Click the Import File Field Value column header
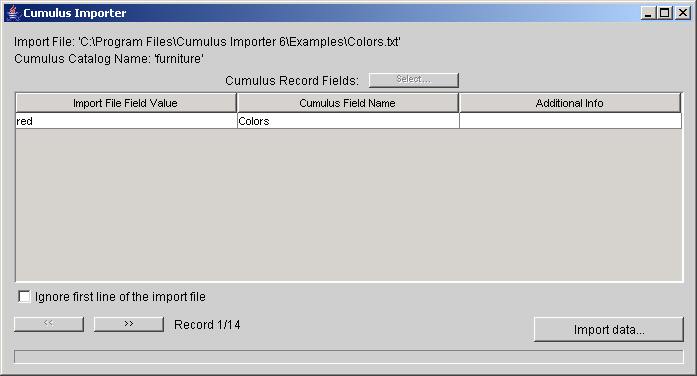Viewport: 697px width, 376px height. (126, 103)
